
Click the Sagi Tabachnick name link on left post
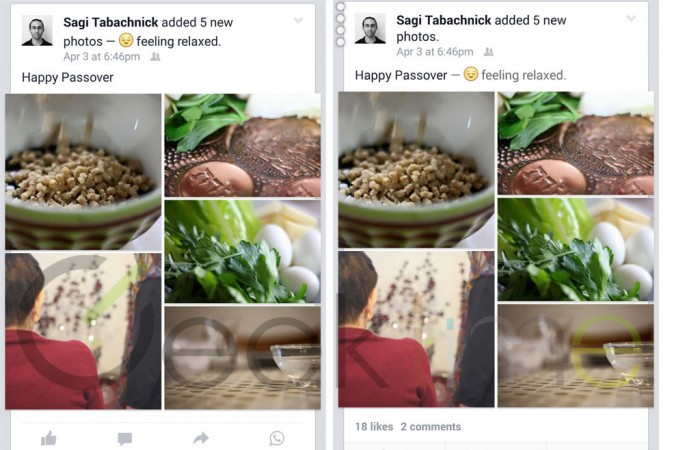111,22
